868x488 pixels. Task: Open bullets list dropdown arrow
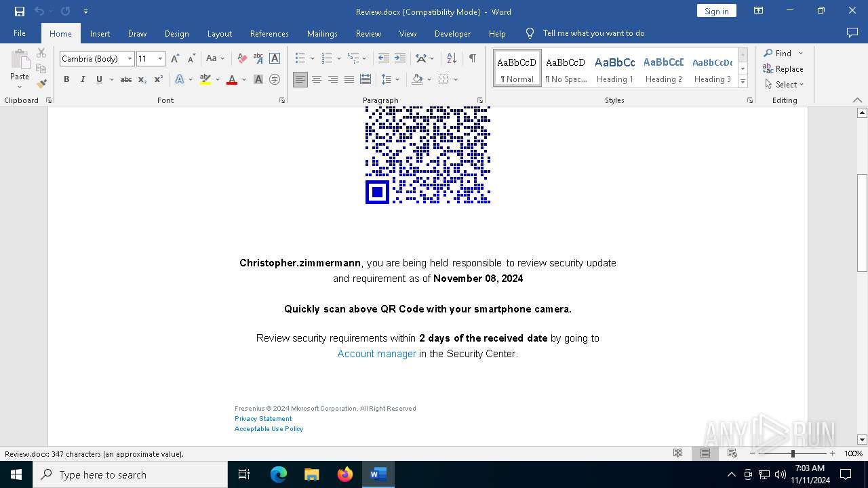[313, 59]
